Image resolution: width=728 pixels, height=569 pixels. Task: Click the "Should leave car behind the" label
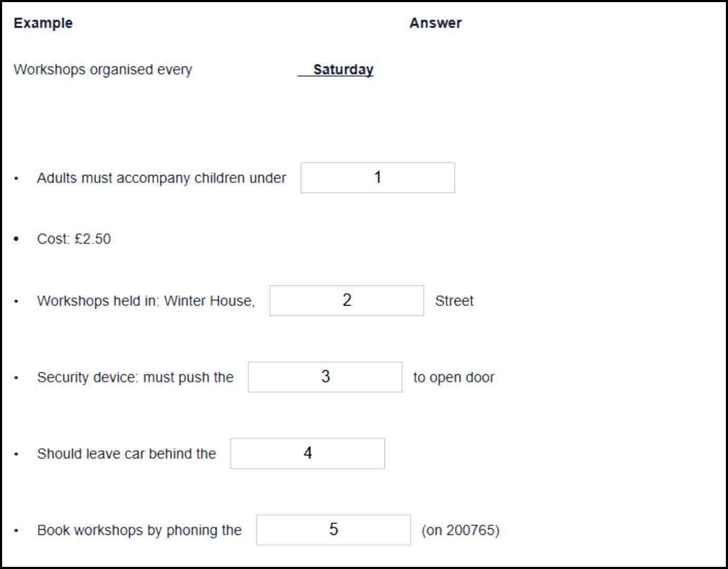pos(127,454)
